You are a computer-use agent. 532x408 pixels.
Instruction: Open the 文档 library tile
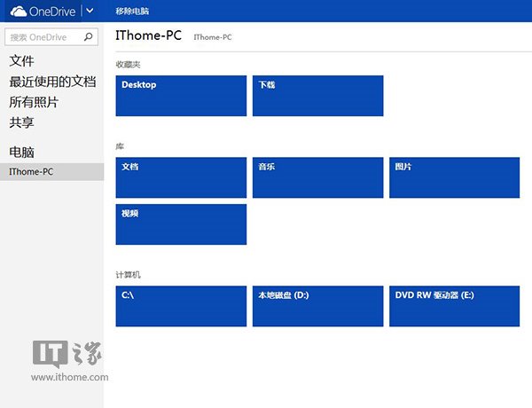pyautogui.click(x=181, y=177)
